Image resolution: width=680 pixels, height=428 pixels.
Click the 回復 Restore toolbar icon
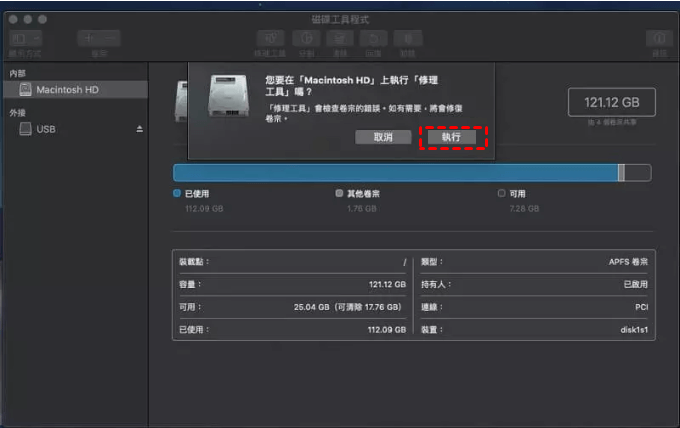(x=373, y=39)
